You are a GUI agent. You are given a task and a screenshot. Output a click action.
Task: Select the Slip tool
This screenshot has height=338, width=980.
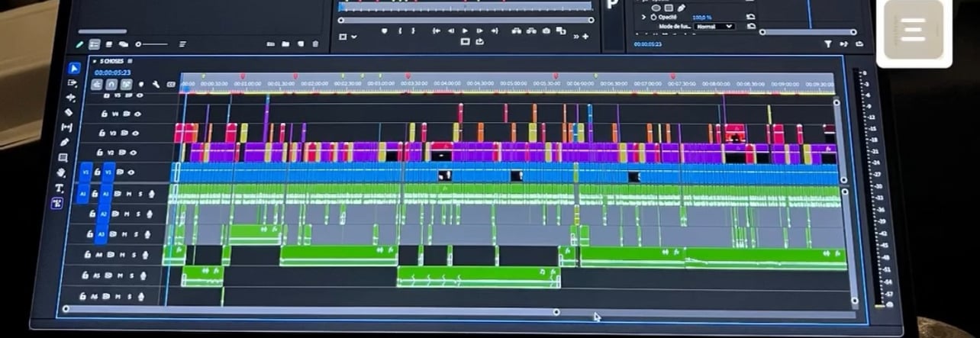coord(67,127)
